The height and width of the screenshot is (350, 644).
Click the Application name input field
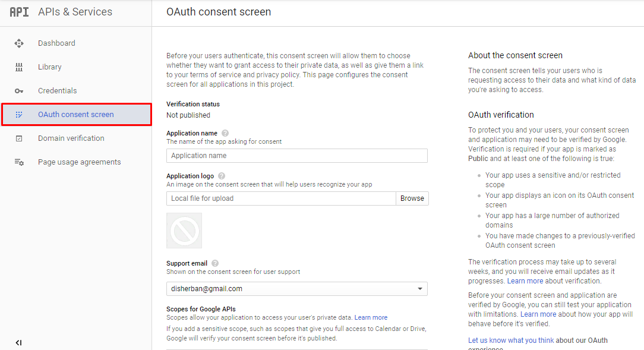(x=297, y=156)
